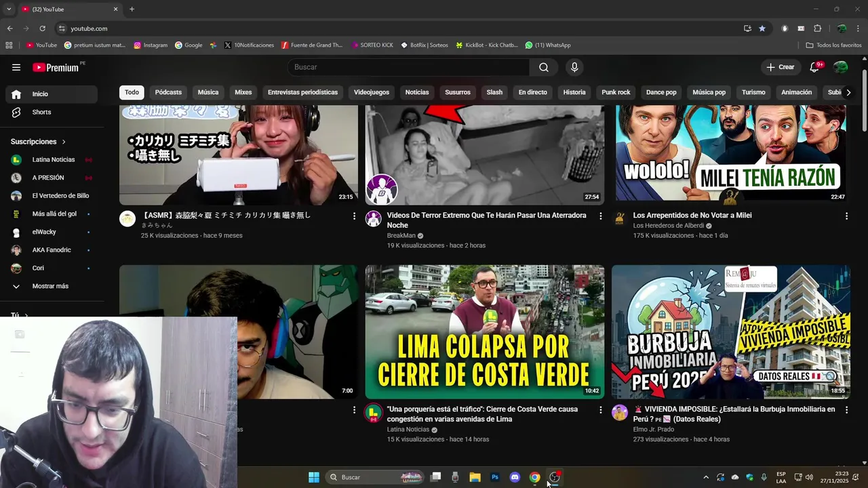Open the YouTube account avatar menu
Image resolution: width=868 pixels, height=488 pixels.
[841, 67]
